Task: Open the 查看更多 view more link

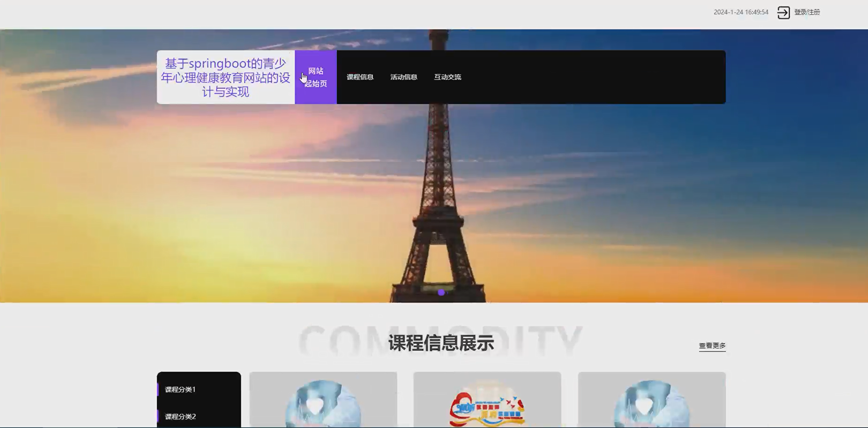Action: tap(712, 346)
